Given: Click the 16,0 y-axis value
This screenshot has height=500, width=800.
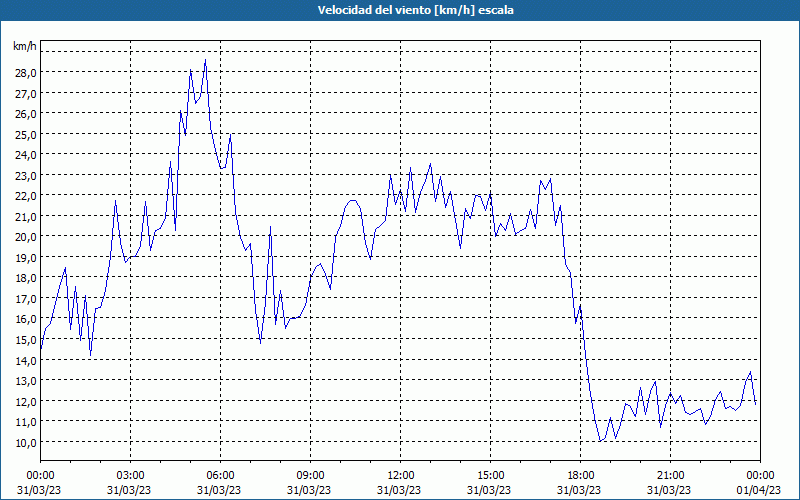Looking at the screenshot, I should point(26,319).
